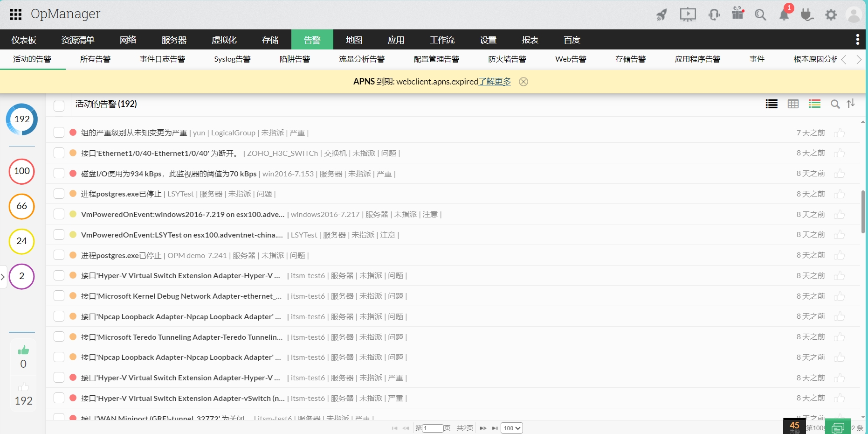Expand the left side panel arrow

point(3,277)
